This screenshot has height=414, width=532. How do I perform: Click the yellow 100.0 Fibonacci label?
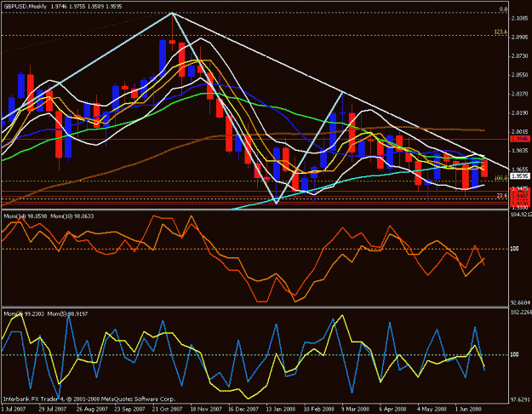[x=501, y=178]
